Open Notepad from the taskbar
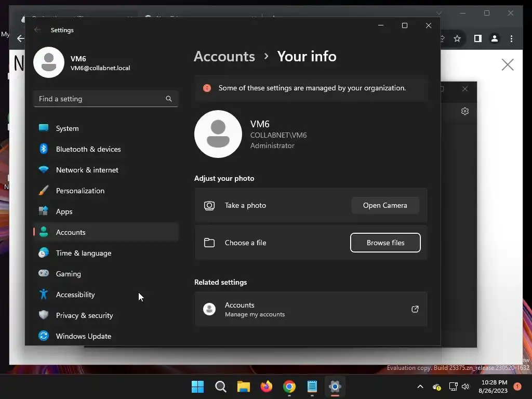The image size is (532, 399). click(312, 387)
